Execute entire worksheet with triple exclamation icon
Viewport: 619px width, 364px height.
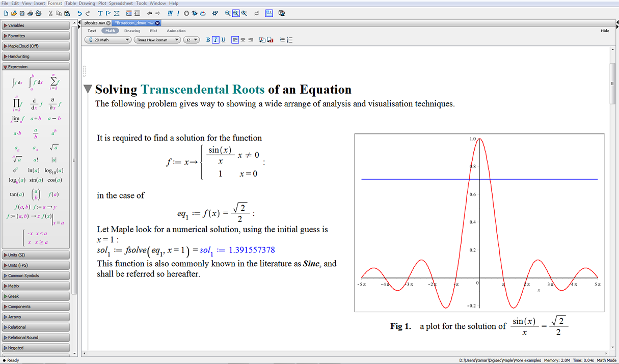click(170, 13)
